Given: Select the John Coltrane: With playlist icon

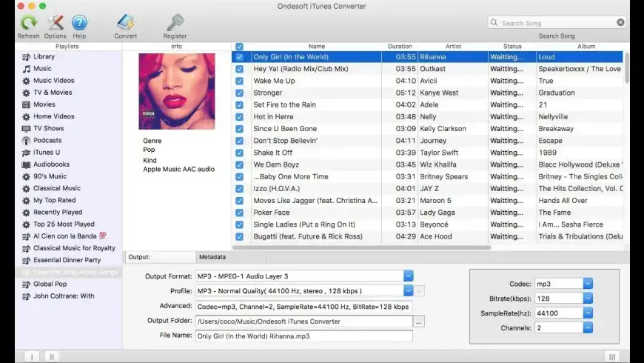Looking at the screenshot, I should (x=27, y=296).
